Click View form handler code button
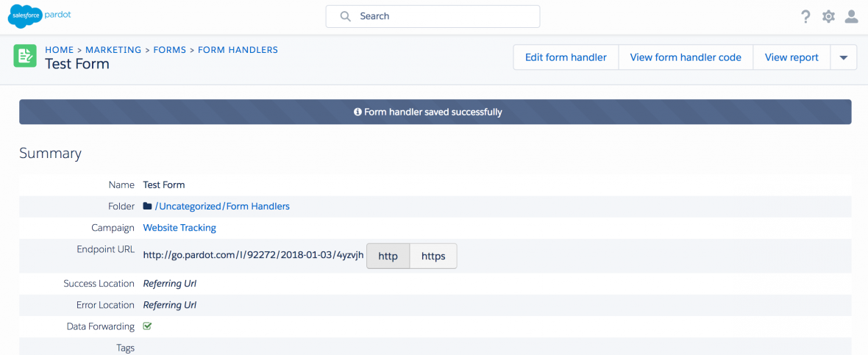868x355 pixels. [x=686, y=57]
